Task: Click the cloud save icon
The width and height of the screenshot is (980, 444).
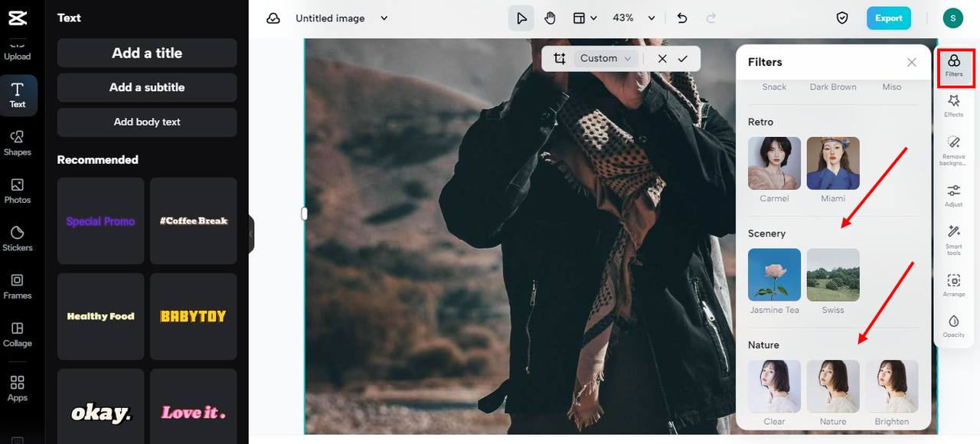Action: coord(273,18)
